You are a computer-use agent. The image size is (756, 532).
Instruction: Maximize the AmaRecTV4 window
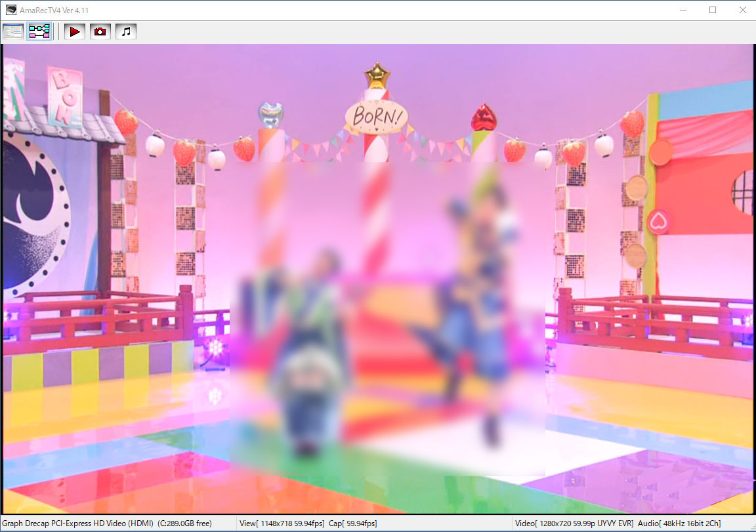(x=713, y=10)
